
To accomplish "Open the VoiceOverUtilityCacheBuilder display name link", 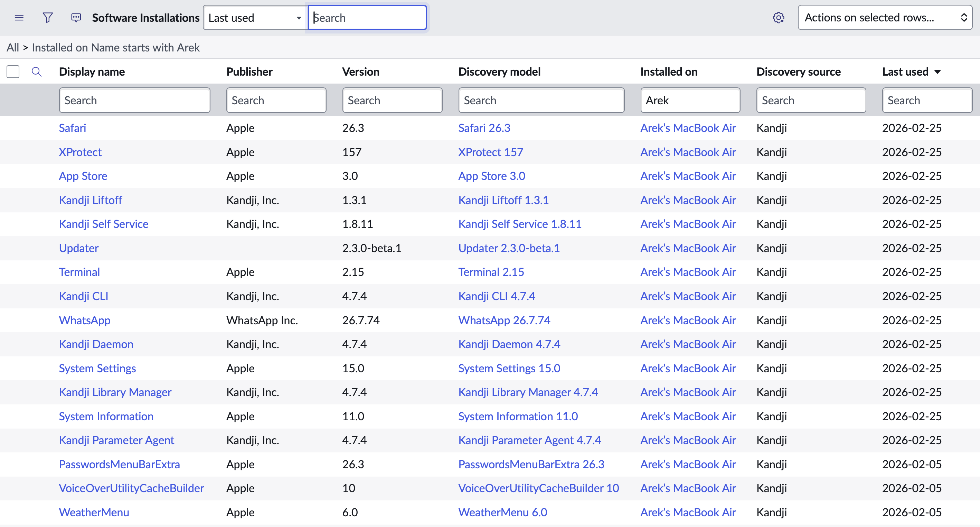I will click(x=131, y=488).
